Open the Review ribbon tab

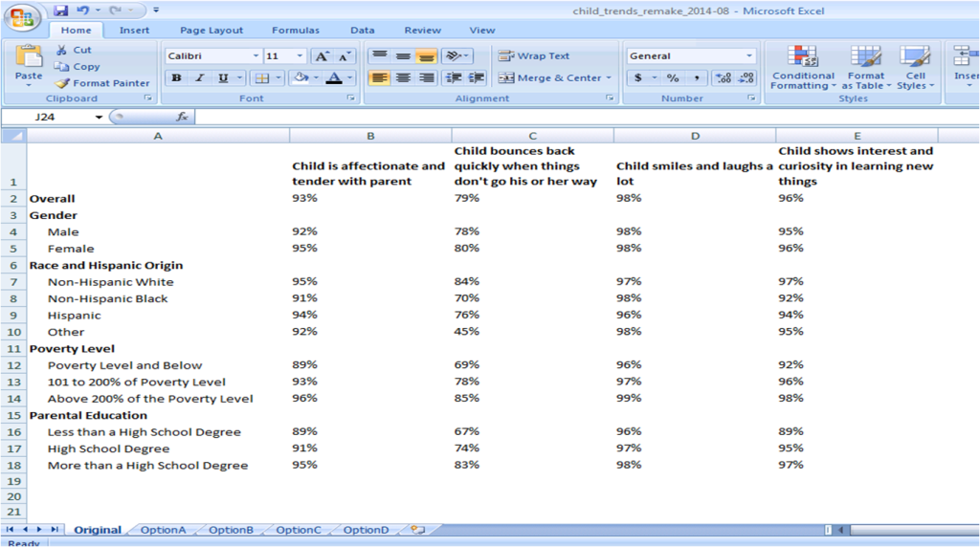coord(422,30)
